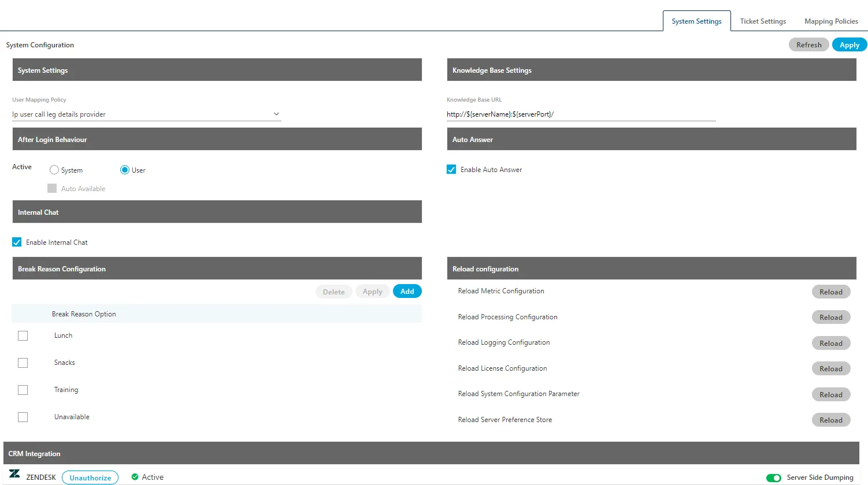Viewport: 868px width, 485px height.
Task: Click the Unavailable break reason text
Action: [72, 417]
